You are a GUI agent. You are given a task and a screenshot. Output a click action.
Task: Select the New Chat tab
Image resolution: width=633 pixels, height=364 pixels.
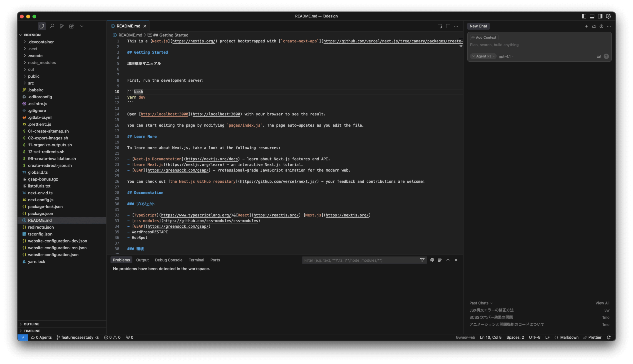click(478, 26)
